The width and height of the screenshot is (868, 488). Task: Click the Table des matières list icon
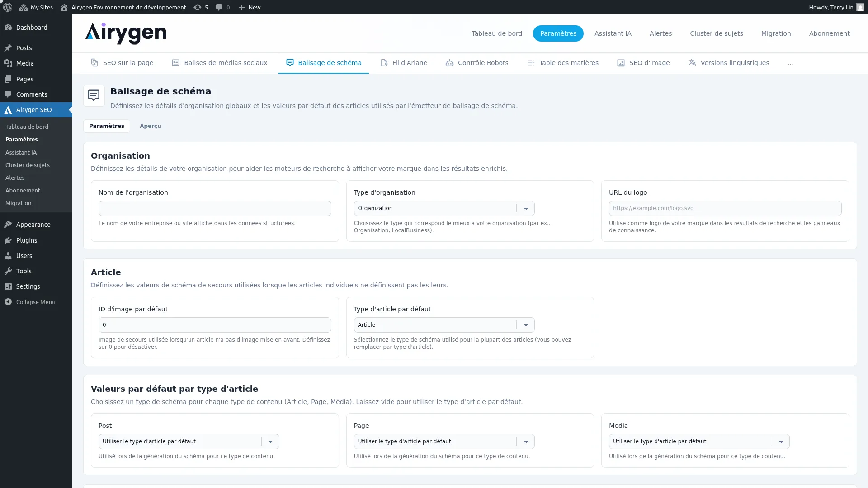[531, 63]
